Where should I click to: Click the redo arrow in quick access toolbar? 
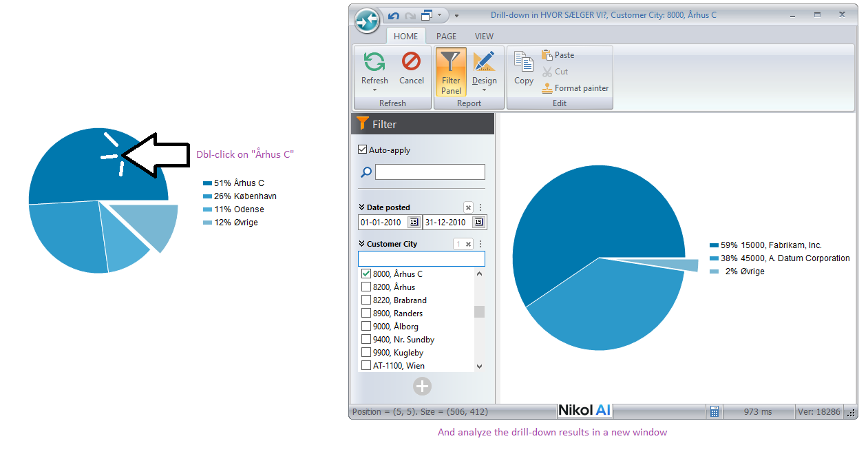410,15
